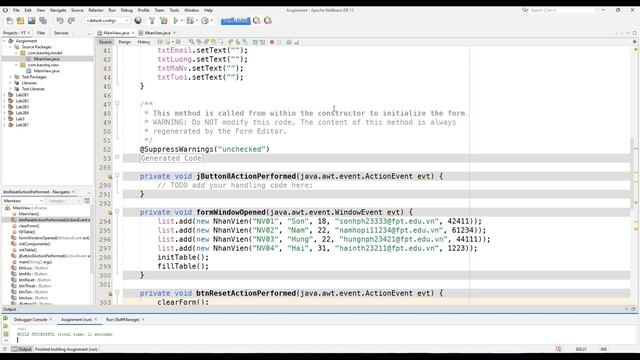
Task: Open the File menu
Action: (16, 10)
